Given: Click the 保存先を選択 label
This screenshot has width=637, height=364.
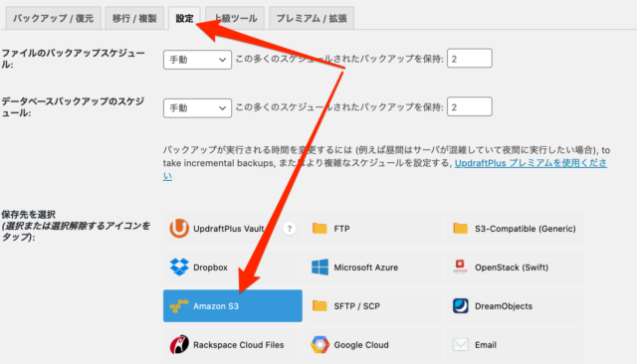Looking at the screenshot, I should coord(29,214).
